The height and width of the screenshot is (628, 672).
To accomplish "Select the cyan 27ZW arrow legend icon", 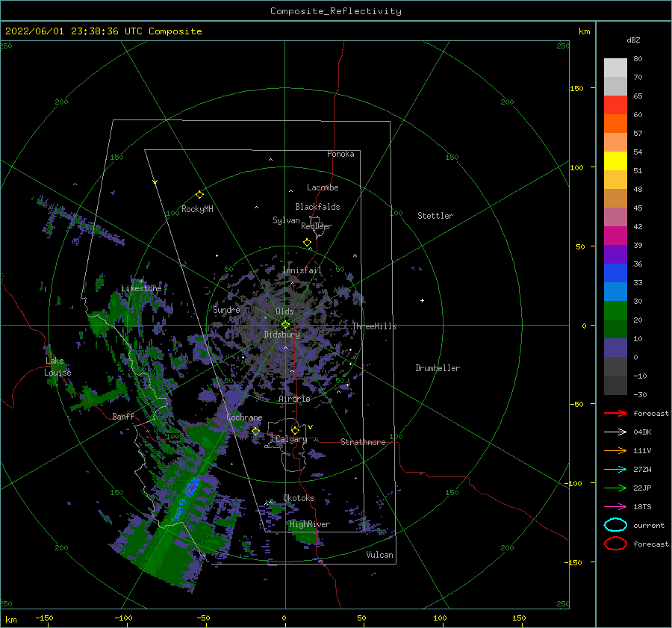I will point(615,470).
